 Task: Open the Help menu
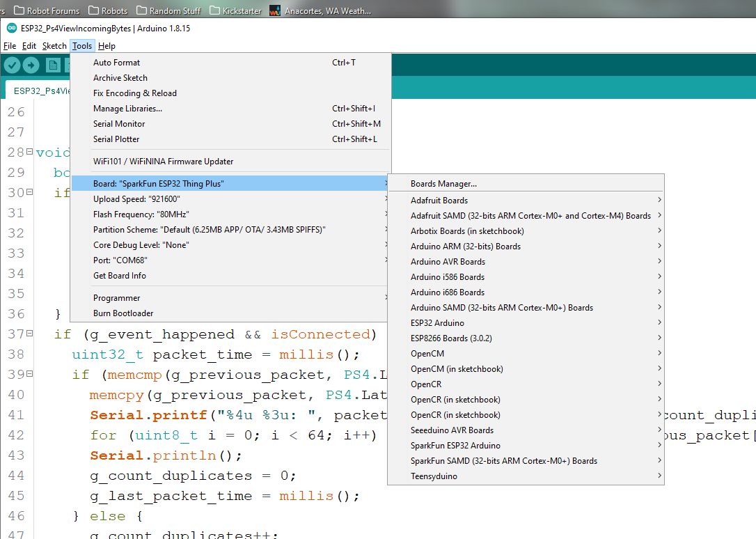coord(107,46)
